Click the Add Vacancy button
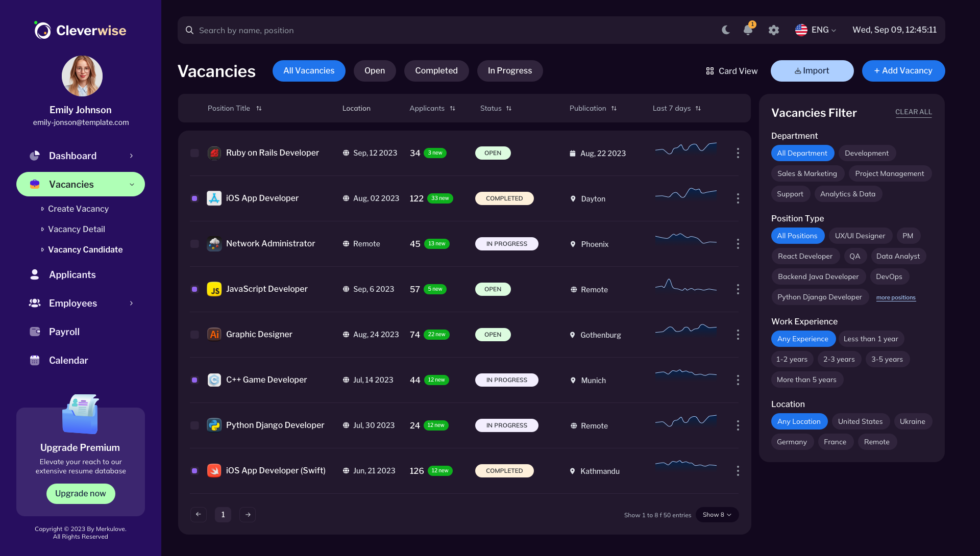Screen dimensions: 980x556 point(903,71)
